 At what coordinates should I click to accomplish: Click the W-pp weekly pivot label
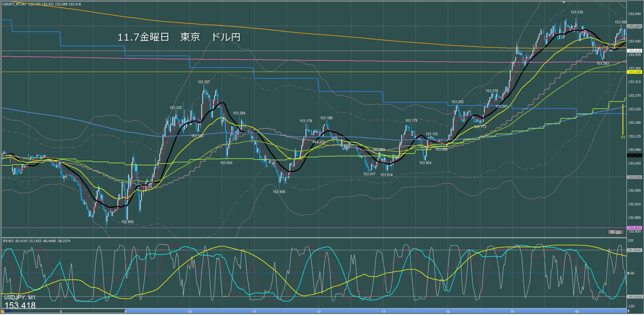point(615,232)
